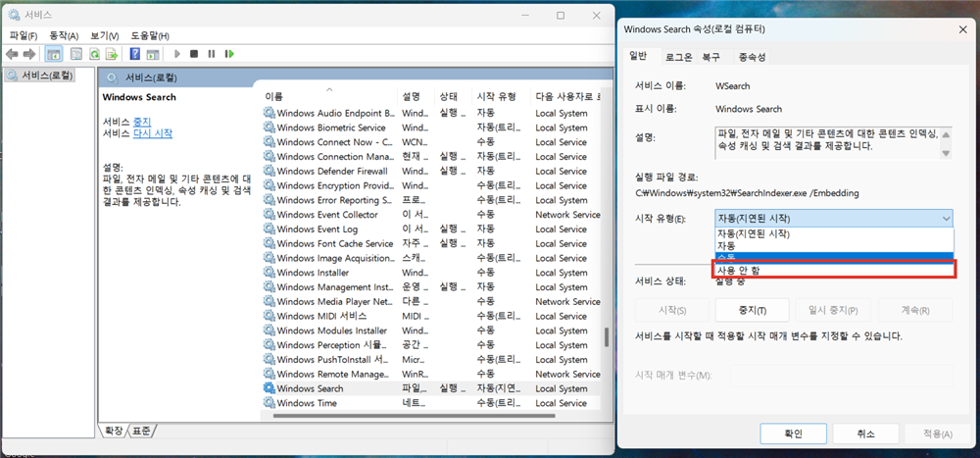
Task: Choose '자동(지연된 시작)' in the dropdown list
Action: (x=834, y=234)
